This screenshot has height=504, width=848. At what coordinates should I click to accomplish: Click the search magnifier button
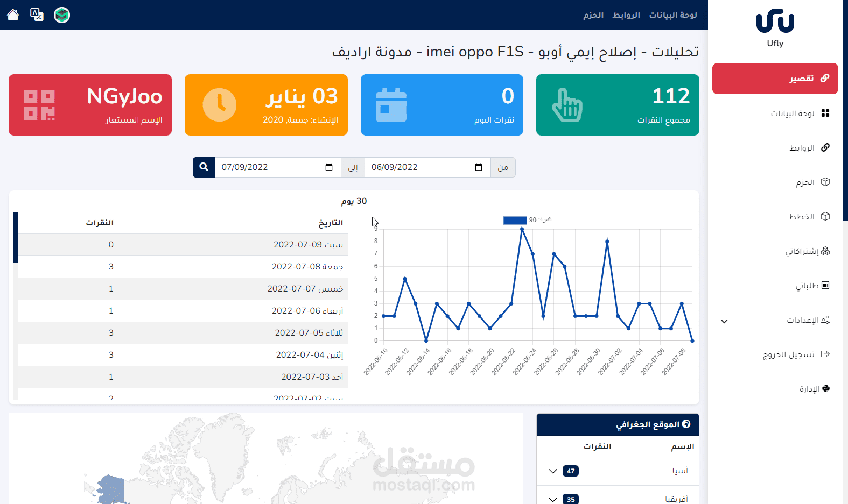tap(204, 167)
